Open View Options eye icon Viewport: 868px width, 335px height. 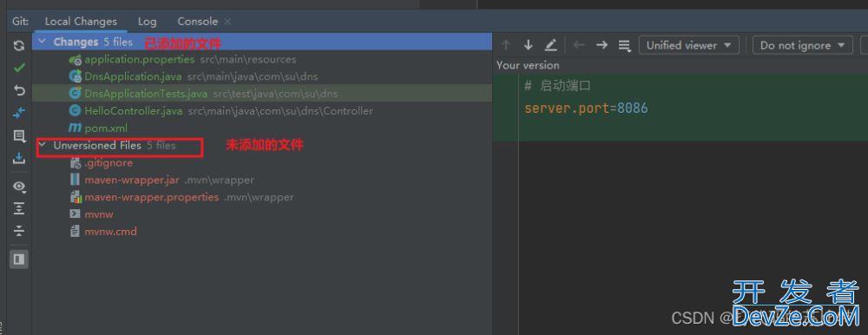[x=19, y=187]
